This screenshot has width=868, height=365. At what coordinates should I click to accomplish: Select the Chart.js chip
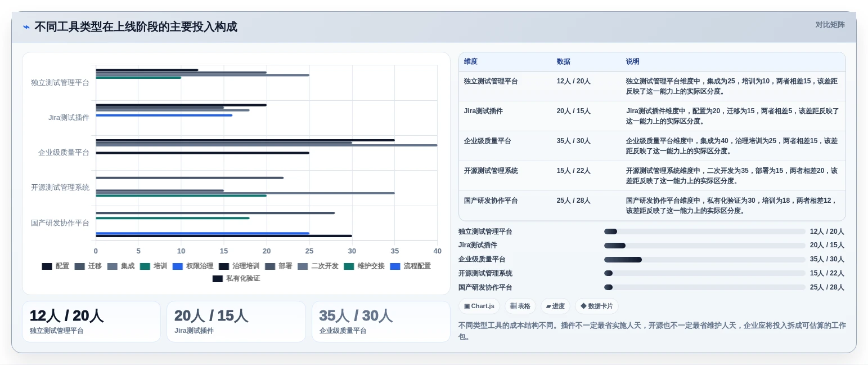coord(479,306)
